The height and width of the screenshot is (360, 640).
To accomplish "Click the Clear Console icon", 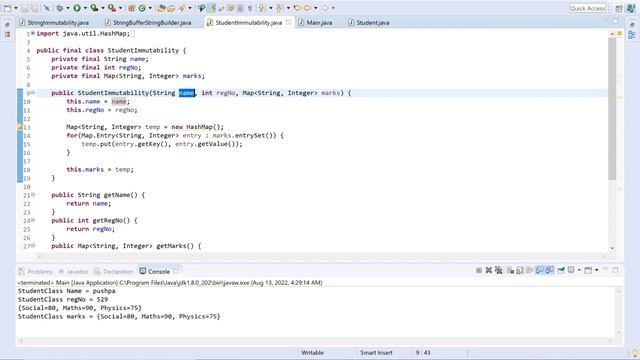I will (x=510, y=270).
